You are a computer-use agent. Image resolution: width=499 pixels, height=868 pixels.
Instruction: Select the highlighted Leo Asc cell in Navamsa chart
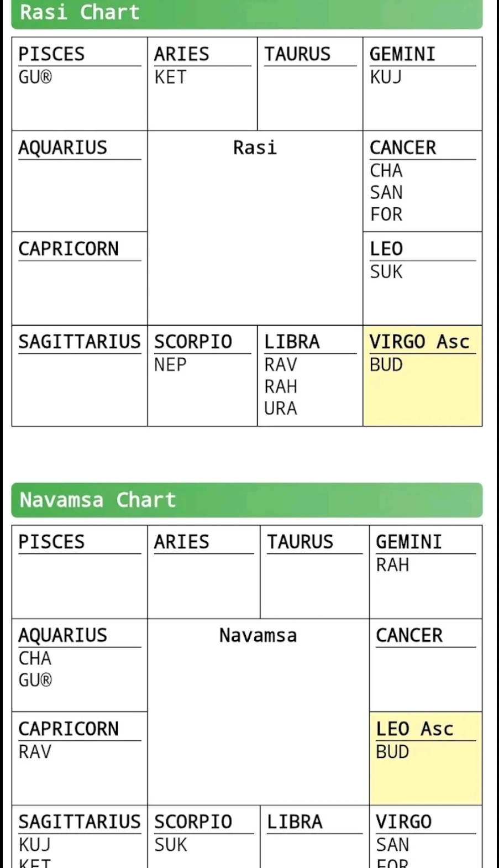[x=426, y=758]
